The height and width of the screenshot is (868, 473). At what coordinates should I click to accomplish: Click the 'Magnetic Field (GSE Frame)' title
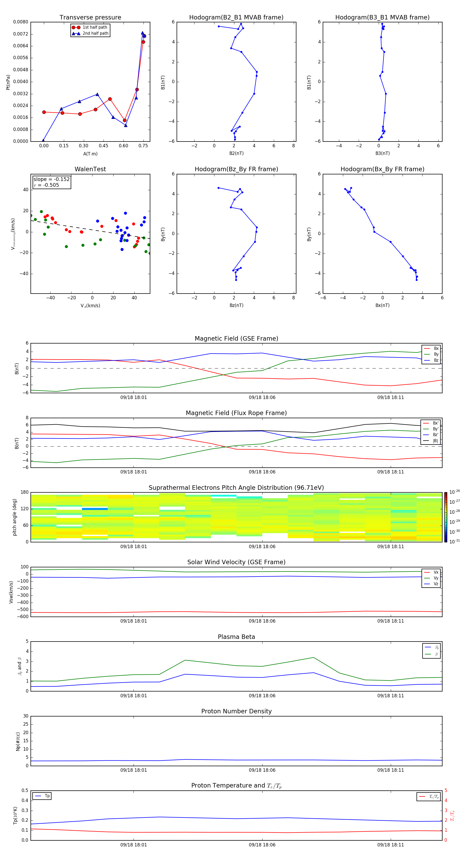(x=236, y=339)
